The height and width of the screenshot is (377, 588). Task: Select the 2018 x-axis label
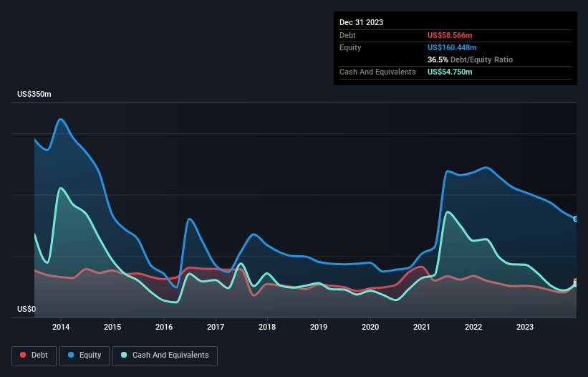point(267,327)
